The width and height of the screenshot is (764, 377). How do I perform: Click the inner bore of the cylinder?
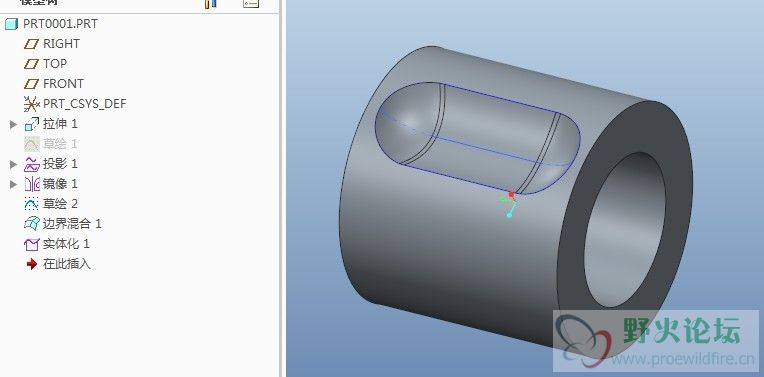tap(625, 230)
